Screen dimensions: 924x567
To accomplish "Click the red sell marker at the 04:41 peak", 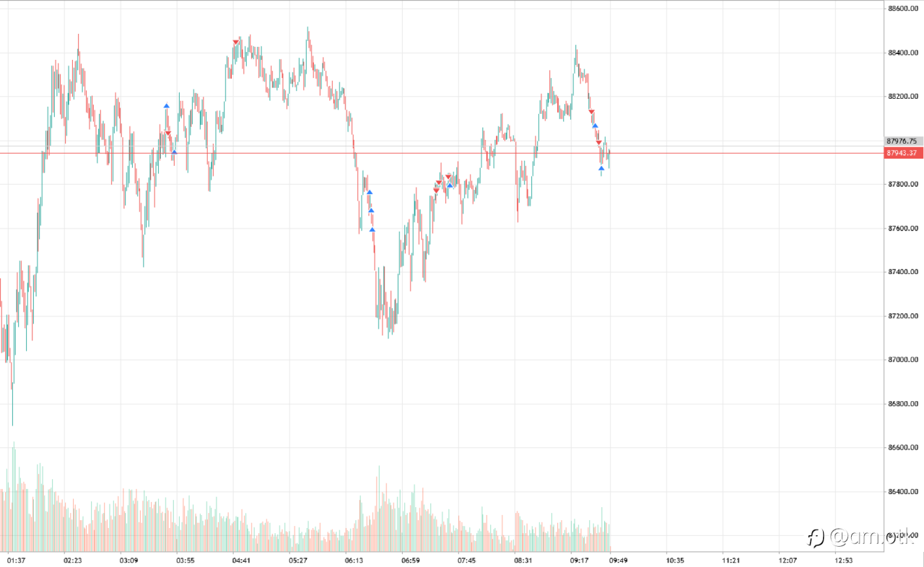I will (x=236, y=43).
